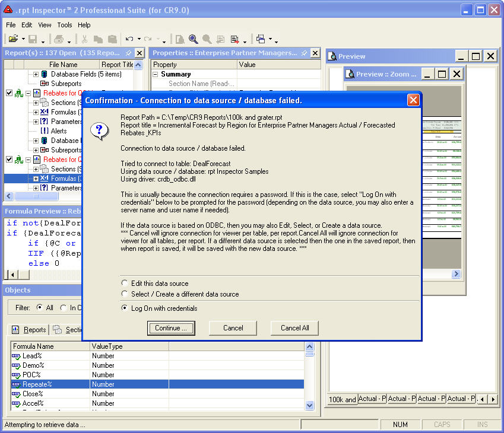Click the report preview page toolbar icon
504x433 pixels.
180,39
